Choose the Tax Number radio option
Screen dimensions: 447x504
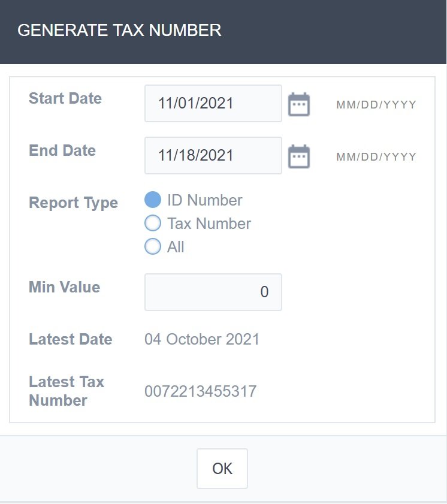point(153,224)
